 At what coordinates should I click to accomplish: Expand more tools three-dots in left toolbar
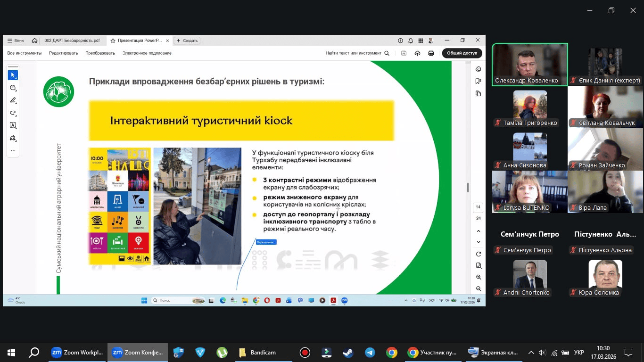(x=13, y=151)
